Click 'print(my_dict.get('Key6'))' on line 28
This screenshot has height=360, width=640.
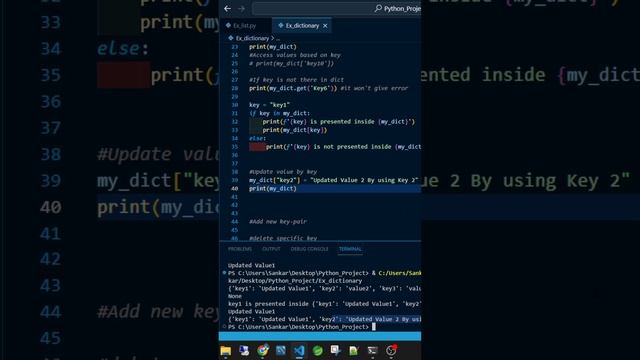[293, 88]
